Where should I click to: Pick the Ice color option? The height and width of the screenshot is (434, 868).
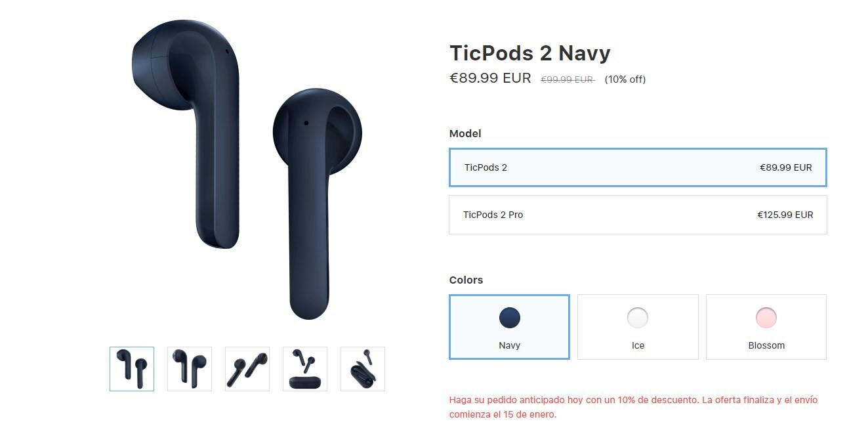point(638,327)
